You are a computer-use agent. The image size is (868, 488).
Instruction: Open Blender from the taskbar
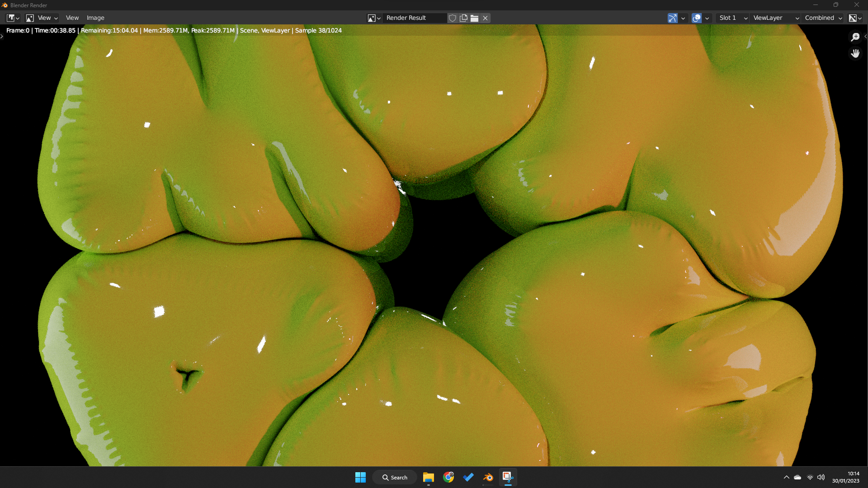click(488, 477)
